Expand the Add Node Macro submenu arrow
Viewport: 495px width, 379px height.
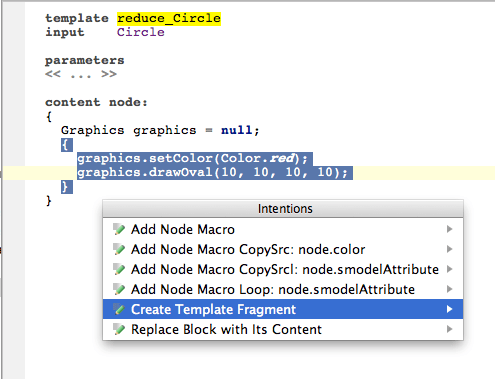[x=450, y=229]
